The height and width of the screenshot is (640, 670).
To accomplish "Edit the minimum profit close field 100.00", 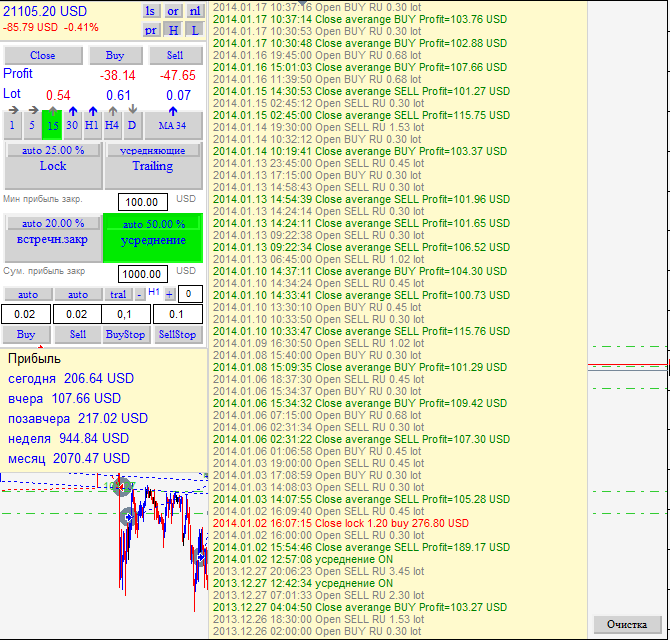I will click(142, 202).
